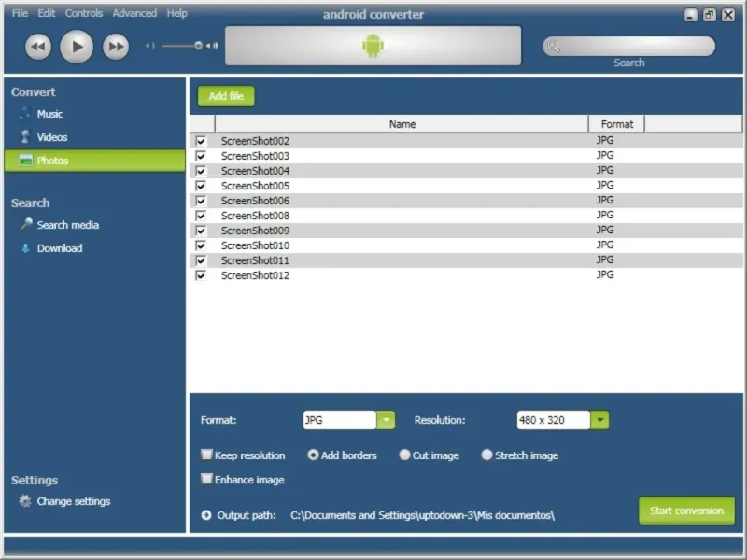Screen dimensions: 747x560
Task: Expand the Format dropdown arrow
Action: [x=386, y=420]
